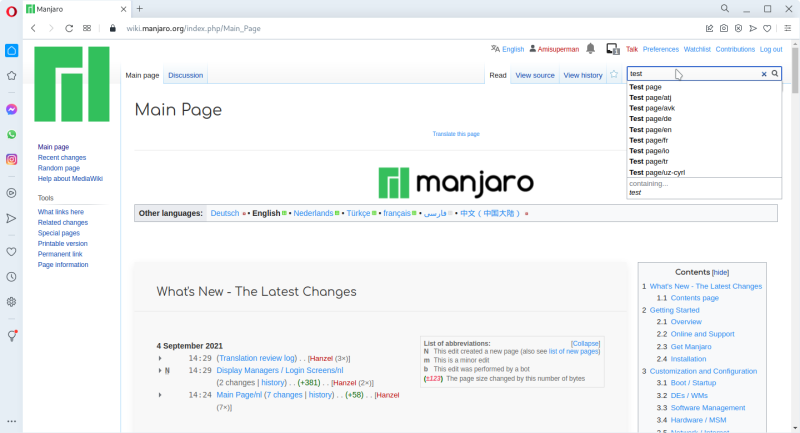Click the Opera logo menu button
The image size is (800, 433).
(11, 11)
